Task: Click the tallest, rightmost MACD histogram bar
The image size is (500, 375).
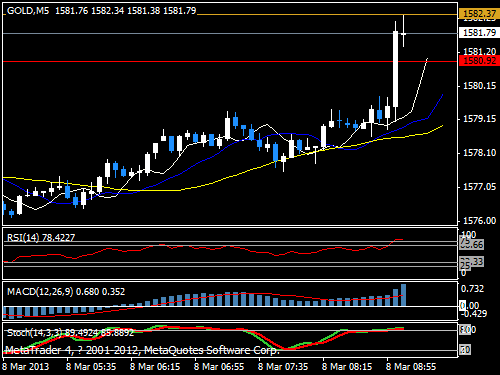Action: [x=403, y=295]
